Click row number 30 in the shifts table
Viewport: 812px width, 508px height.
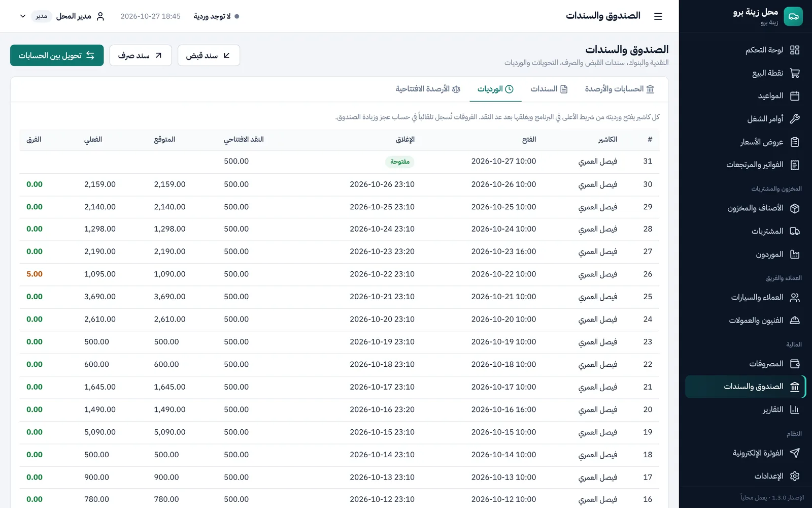point(648,184)
